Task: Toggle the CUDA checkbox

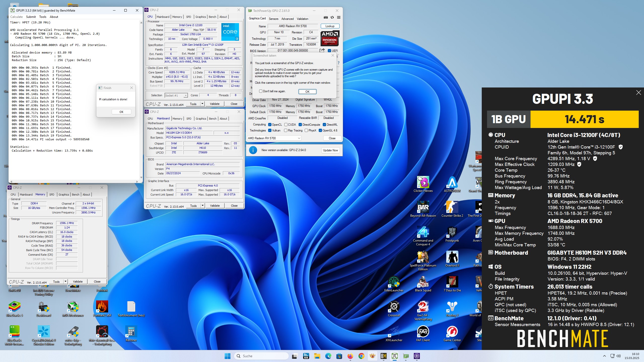Action: (286, 125)
